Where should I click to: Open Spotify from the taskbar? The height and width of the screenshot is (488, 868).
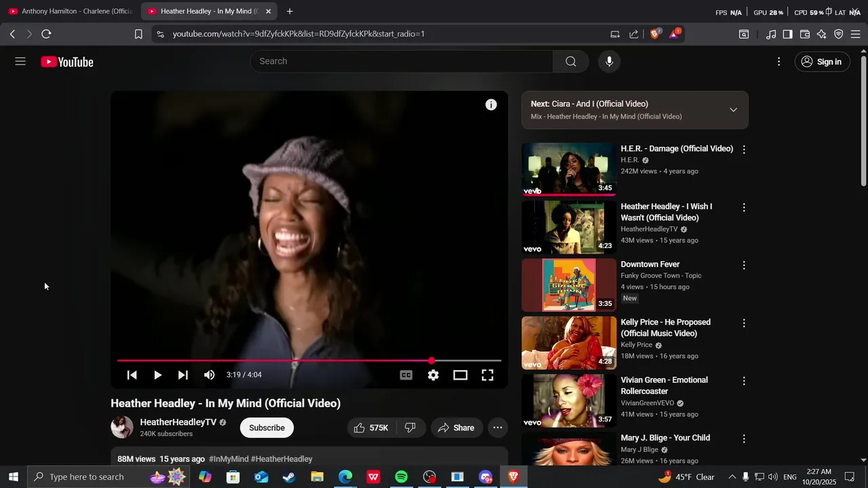tap(401, 477)
